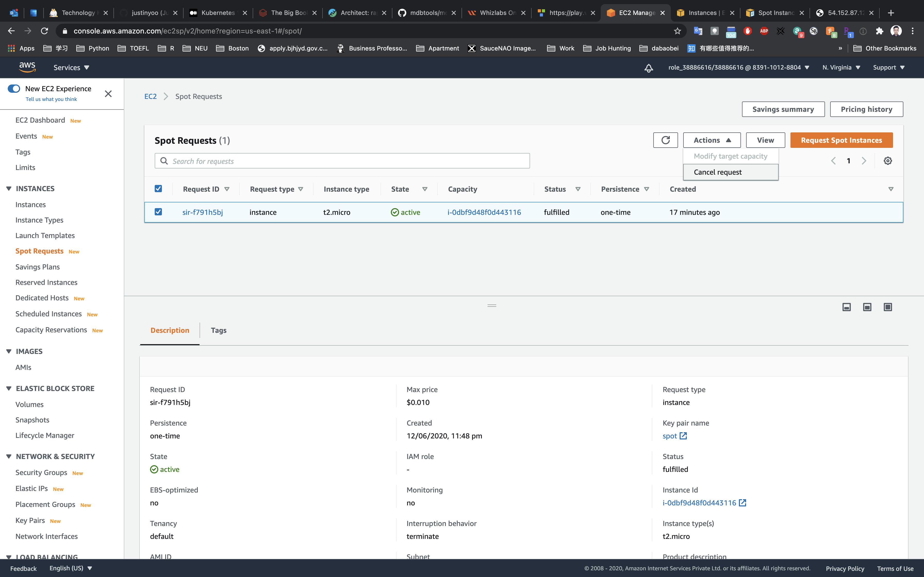Open table preferences gear icon
Image resolution: width=924 pixels, height=577 pixels.
point(888,161)
